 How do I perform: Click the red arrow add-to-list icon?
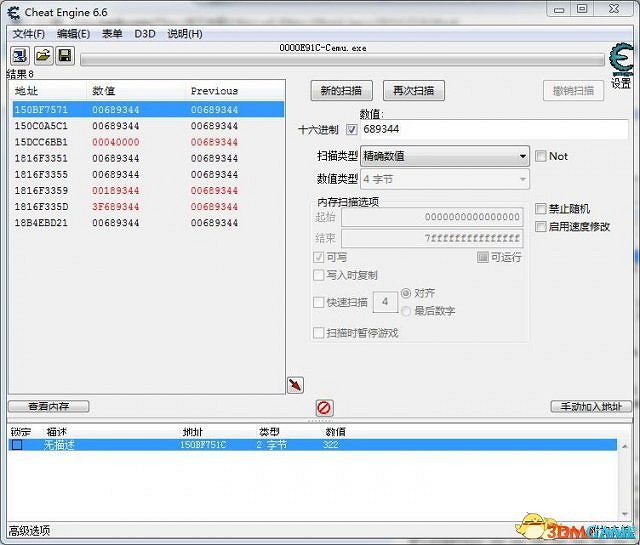tap(295, 385)
